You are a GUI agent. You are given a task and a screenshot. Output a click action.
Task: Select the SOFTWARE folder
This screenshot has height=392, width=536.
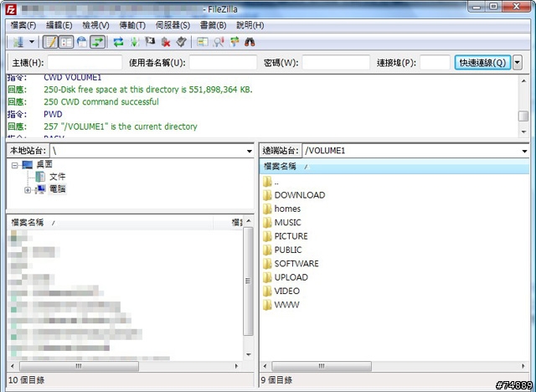point(296,264)
